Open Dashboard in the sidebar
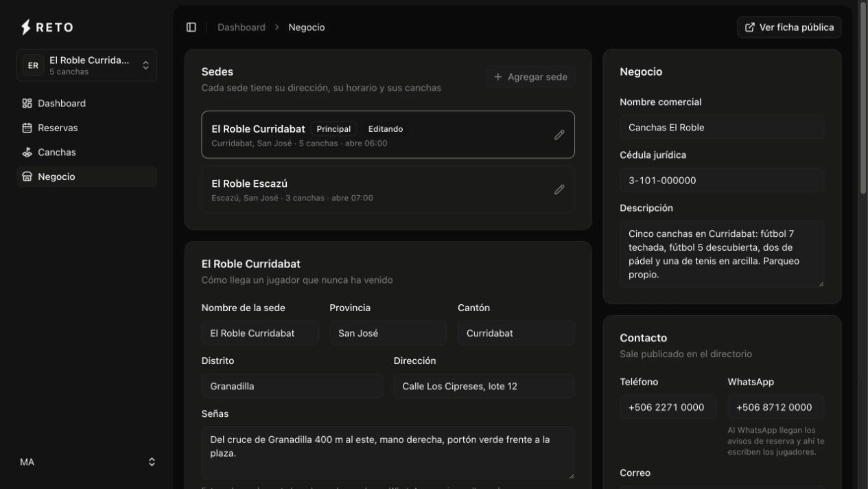This screenshot has width=868, height=489. pos(86,104)
